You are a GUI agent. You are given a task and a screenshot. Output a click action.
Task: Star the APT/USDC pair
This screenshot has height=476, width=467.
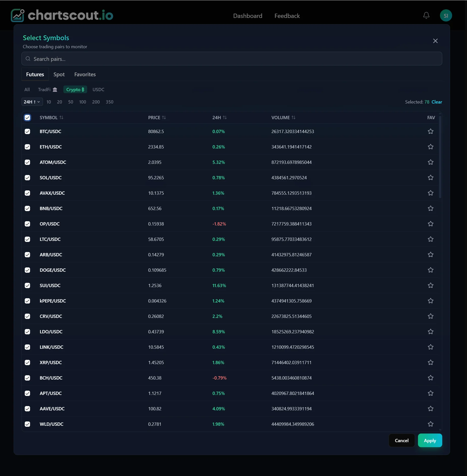[431, 393]
